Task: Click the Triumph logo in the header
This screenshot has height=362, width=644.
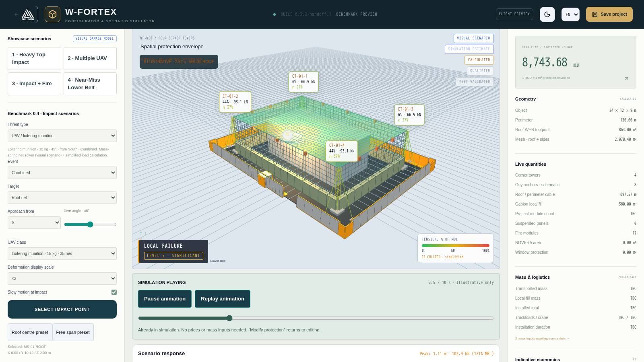Action: (x=28, y=14)
